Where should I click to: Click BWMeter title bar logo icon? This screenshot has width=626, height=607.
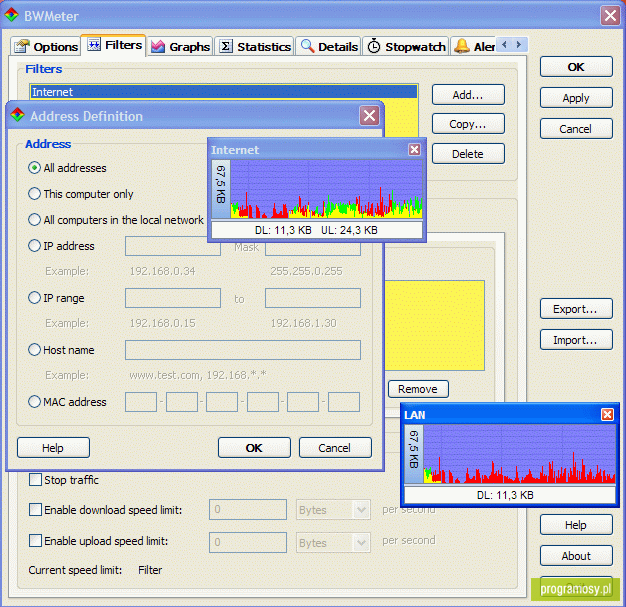click(x=11, y=15)
